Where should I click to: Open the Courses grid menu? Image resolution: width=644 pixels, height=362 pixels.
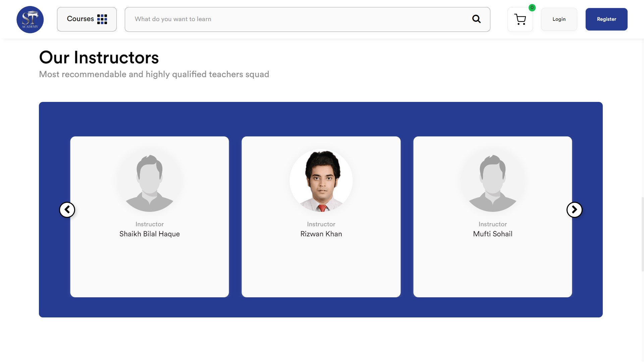[80, 19]
